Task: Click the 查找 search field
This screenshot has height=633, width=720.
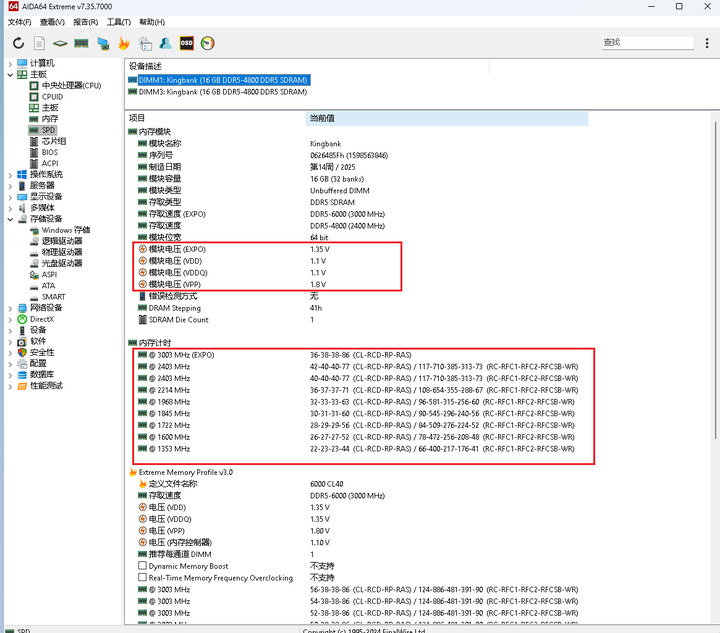Action: (x=647, y=43)
